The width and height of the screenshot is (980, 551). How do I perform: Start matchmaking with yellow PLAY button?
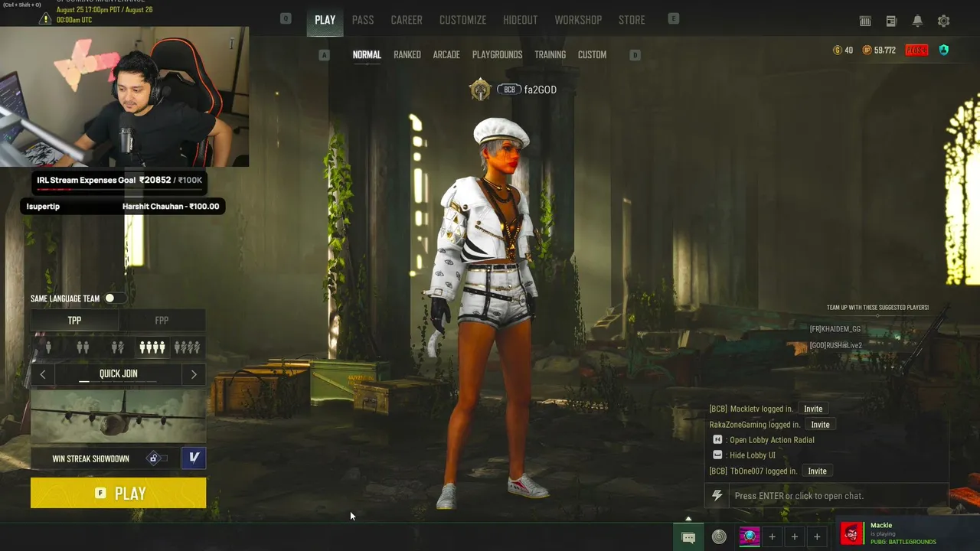point(119,494)
